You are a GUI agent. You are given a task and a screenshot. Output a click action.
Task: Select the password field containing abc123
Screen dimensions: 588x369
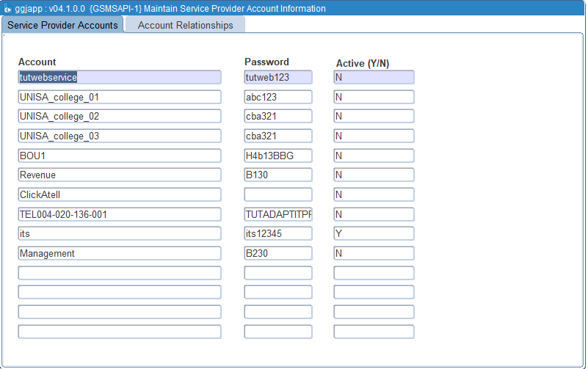point(277,97)
